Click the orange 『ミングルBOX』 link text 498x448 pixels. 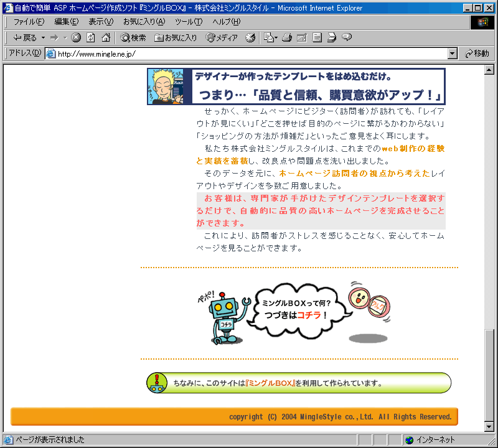(270, 383)
